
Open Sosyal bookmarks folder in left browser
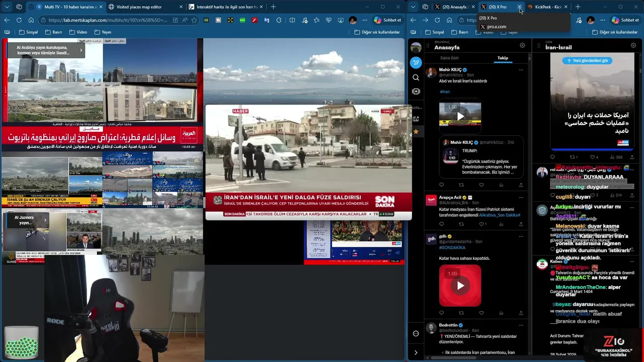point(28,32)
